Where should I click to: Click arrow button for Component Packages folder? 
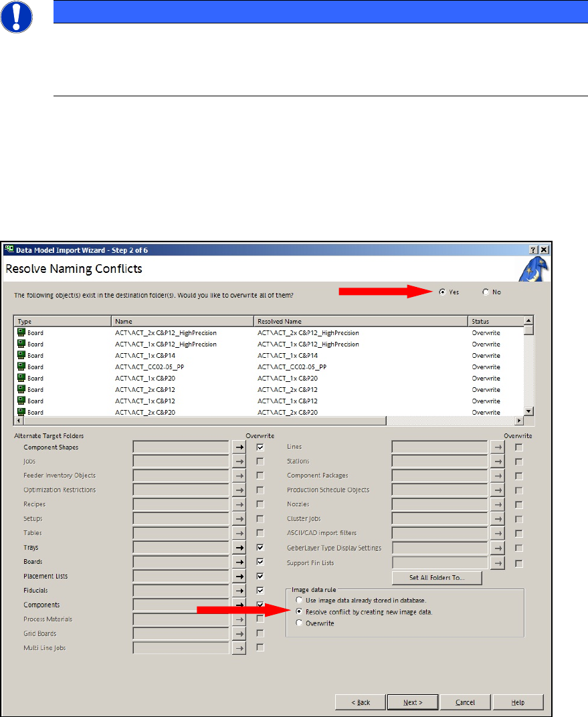coord(498,476)
